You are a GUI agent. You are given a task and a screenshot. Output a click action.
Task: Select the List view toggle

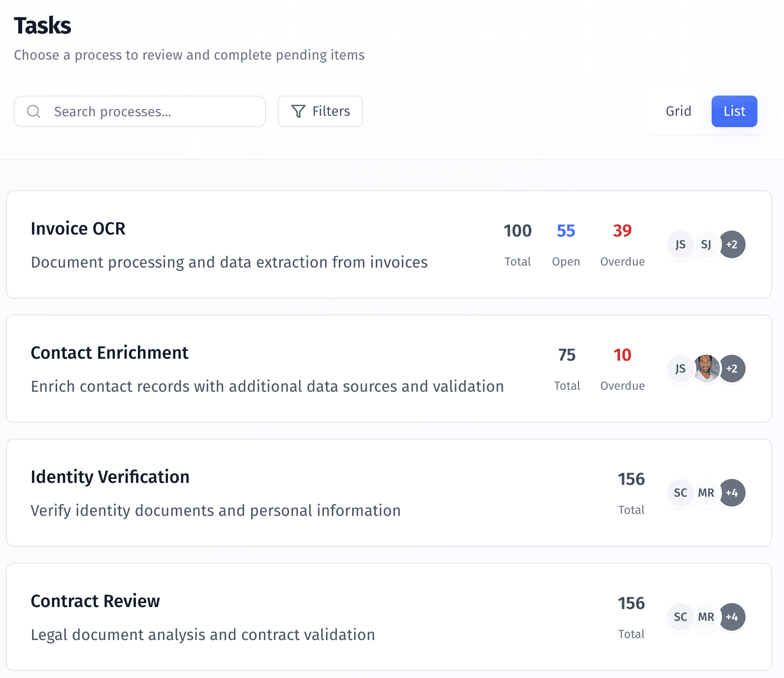pos(734,111)
